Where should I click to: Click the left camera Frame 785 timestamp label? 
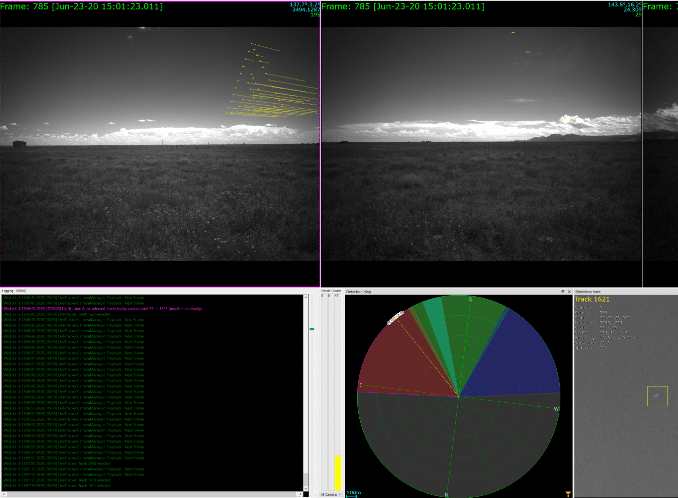81,6
